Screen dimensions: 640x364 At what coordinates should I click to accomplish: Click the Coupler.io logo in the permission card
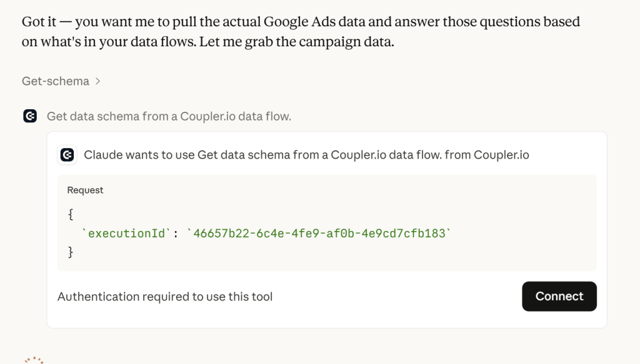[66, 155]
